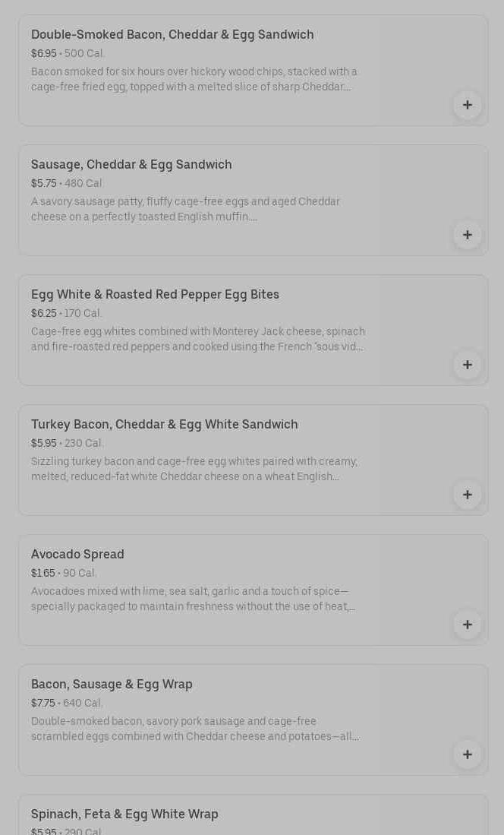Add Bacon, Sausage & Egg Wrap with plus
The image size is (504, 835).
pos(467,754)
